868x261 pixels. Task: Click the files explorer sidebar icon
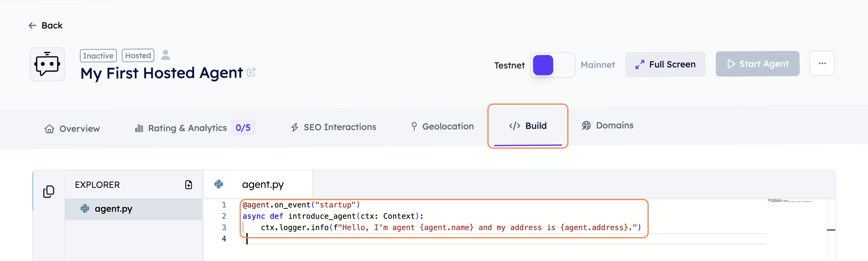(x=48, y=192)
